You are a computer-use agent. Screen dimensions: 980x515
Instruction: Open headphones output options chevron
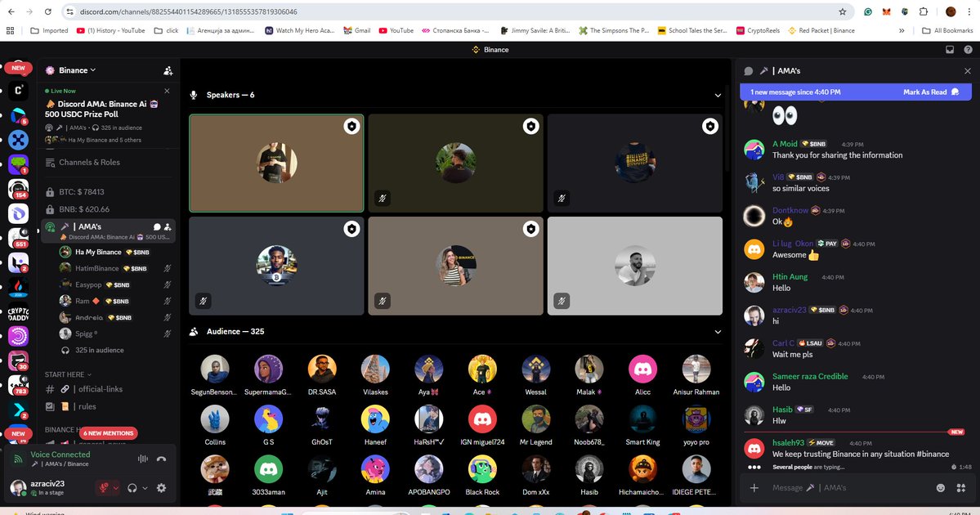click(x=145, y=488)
